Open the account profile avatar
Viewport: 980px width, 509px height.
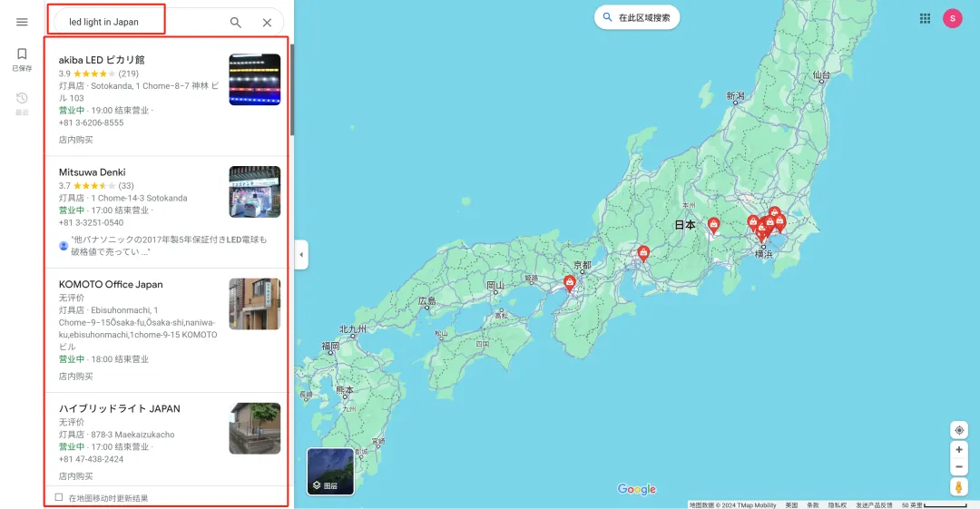(952, 18)
